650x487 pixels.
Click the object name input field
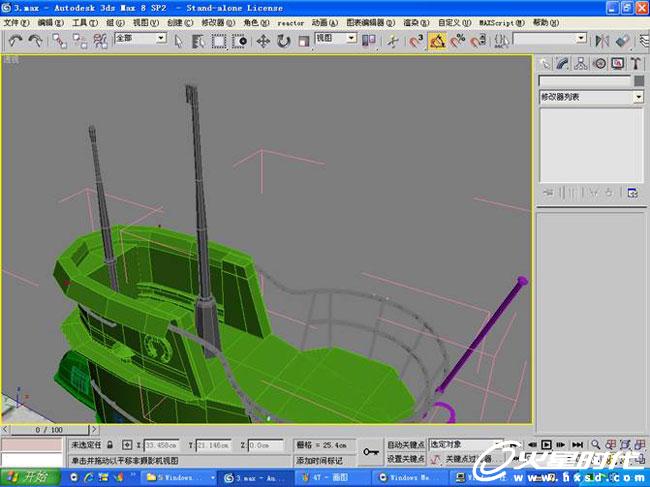coord(585,81)
